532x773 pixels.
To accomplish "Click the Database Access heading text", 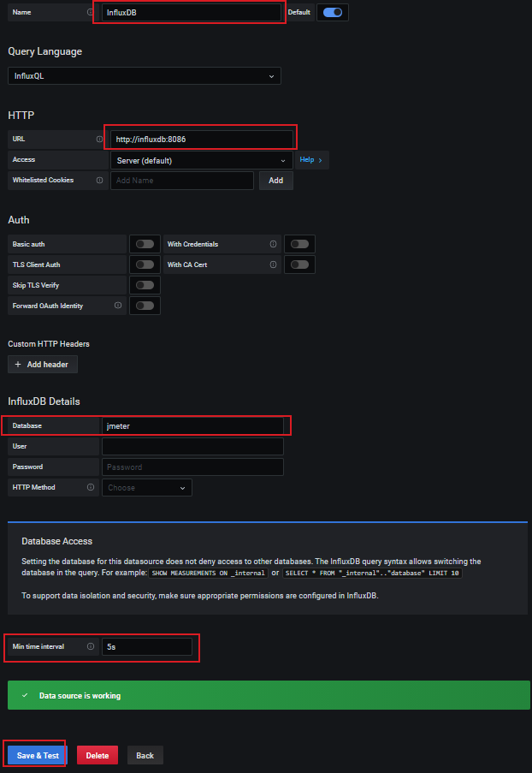I will click(x=56, y=541).
